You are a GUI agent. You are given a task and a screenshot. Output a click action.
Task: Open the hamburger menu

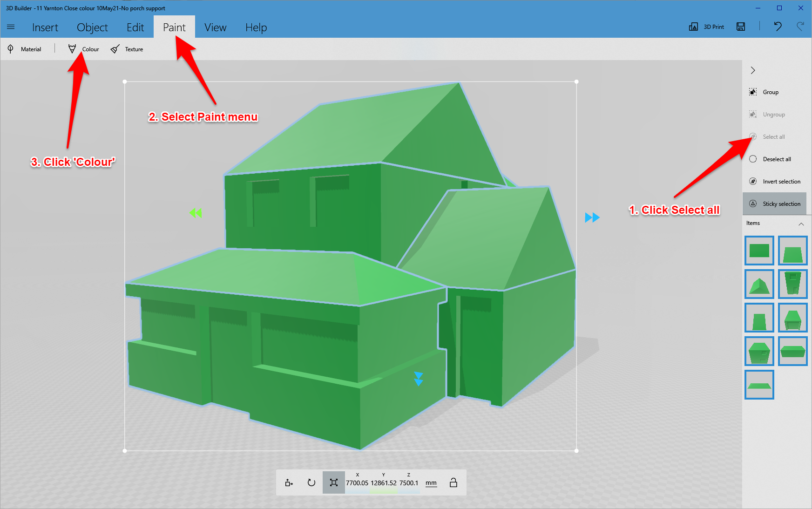point(11,27)
